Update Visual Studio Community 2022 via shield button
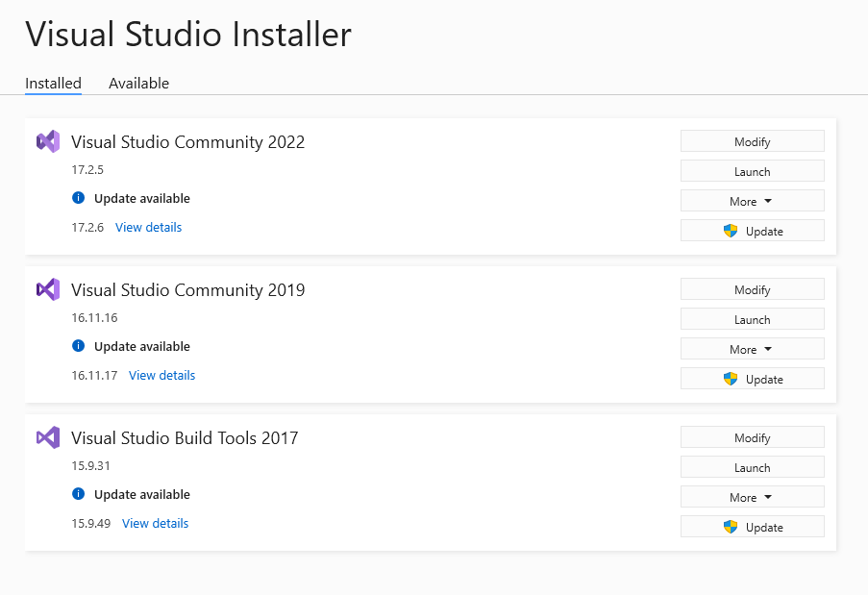The image size is (868, 595). (752, 231)
